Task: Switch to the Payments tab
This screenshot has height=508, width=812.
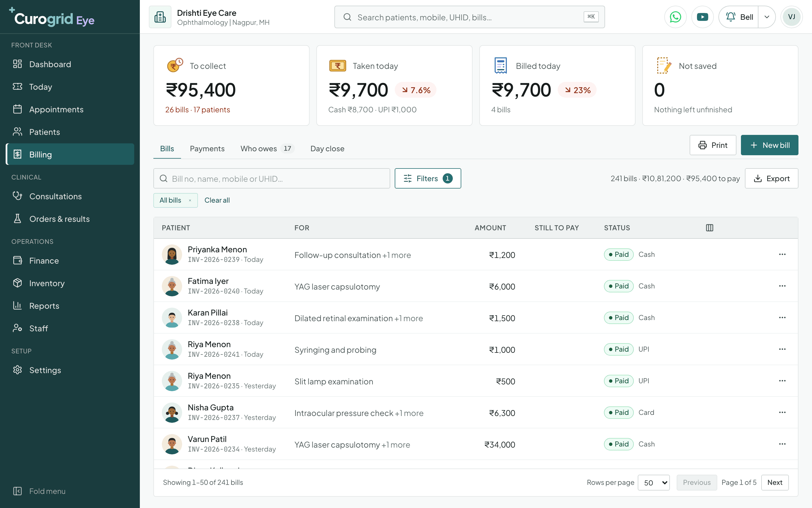Action: point(207,148)
